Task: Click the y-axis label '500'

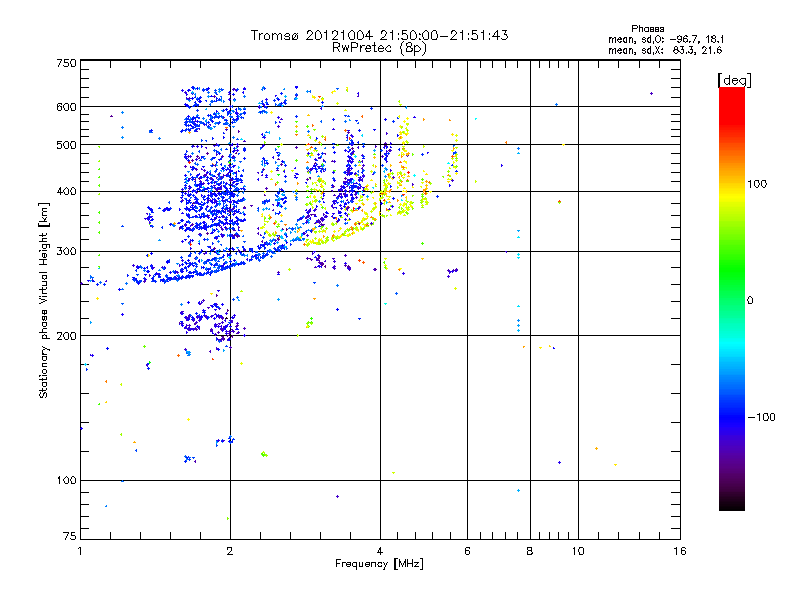Action: tap(66, 145)
